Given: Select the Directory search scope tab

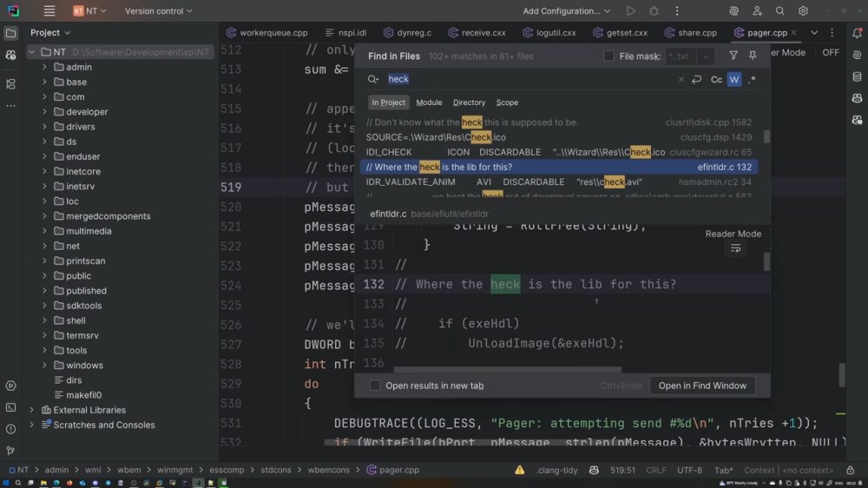Looking at the screenshot, I should click(x=469, y=102).
